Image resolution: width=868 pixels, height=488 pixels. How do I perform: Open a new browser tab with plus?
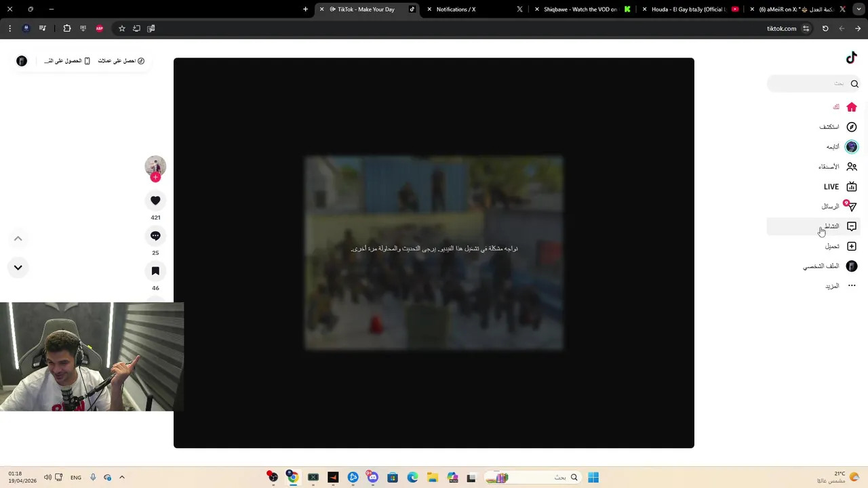coord(305,9)
